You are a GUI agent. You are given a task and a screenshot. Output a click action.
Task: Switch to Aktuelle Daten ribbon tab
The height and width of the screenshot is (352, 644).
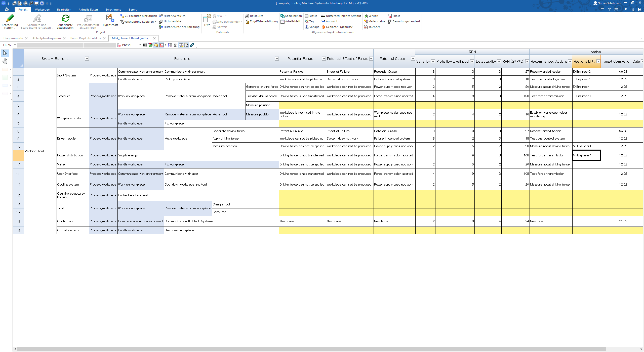pos(88,10)
